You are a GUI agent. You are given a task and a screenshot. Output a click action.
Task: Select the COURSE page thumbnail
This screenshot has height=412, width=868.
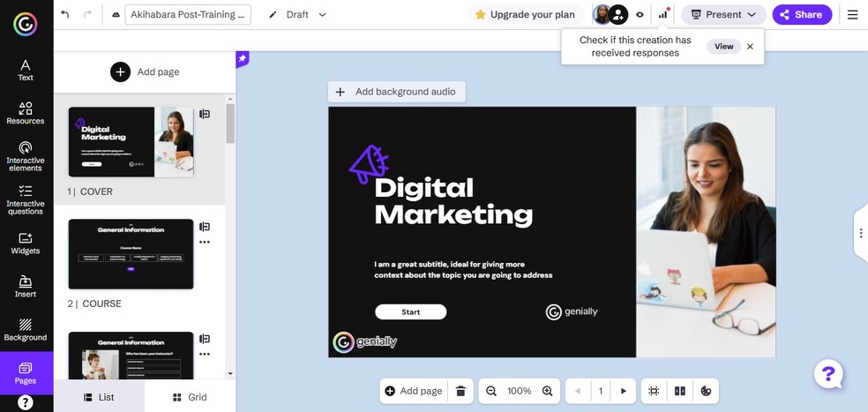tap(131, 254)
